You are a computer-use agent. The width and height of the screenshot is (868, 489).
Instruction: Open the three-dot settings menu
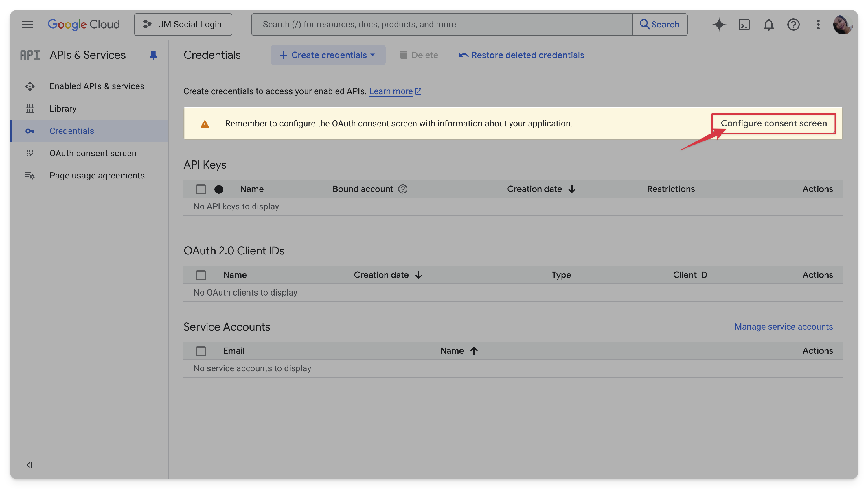click(x=818, y=24)
